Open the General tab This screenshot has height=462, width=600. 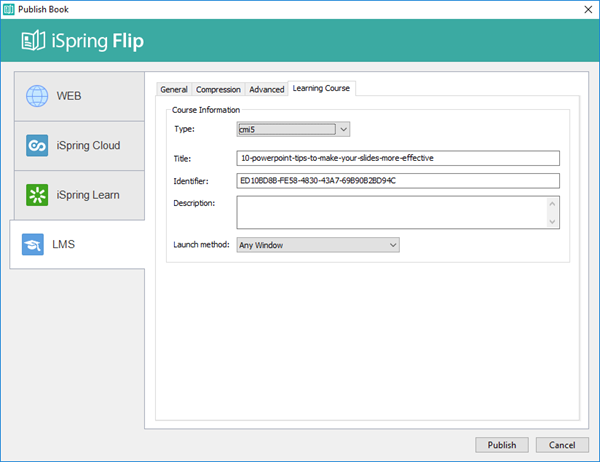174,89
